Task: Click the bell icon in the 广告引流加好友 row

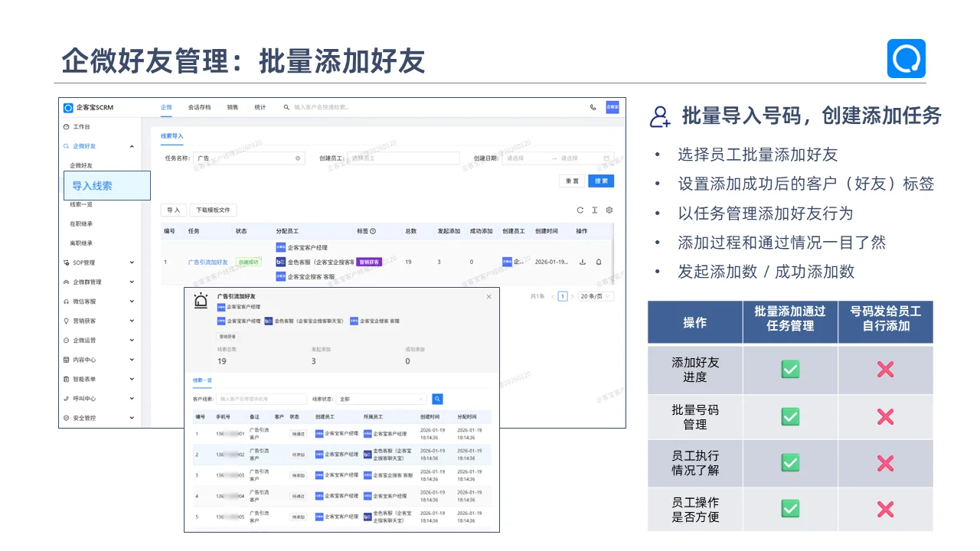Action: tap(599, 262)
